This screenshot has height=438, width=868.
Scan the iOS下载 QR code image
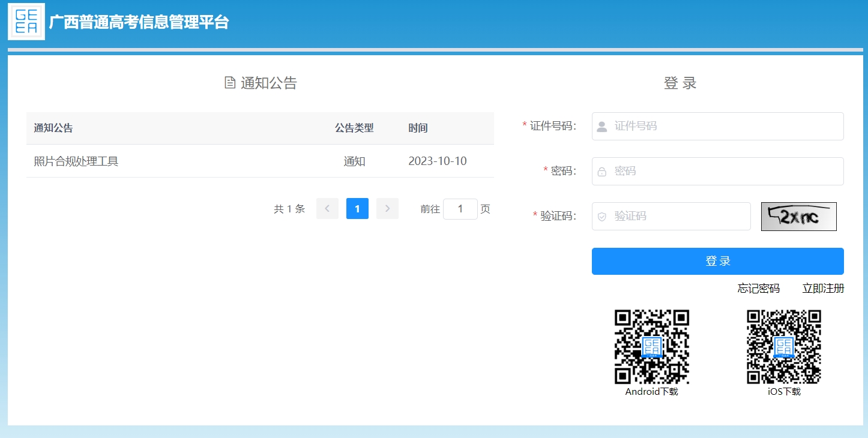tap(784, 347)
